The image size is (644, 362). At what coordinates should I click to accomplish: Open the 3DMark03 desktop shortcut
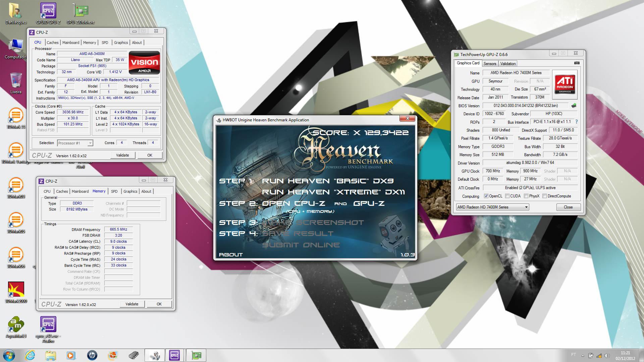point(16,188)
